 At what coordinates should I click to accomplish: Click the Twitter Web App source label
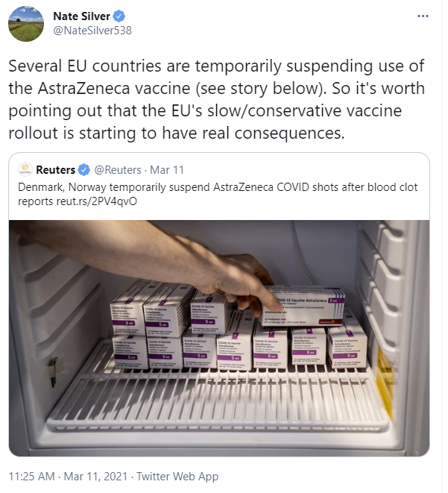pos(177,477)
